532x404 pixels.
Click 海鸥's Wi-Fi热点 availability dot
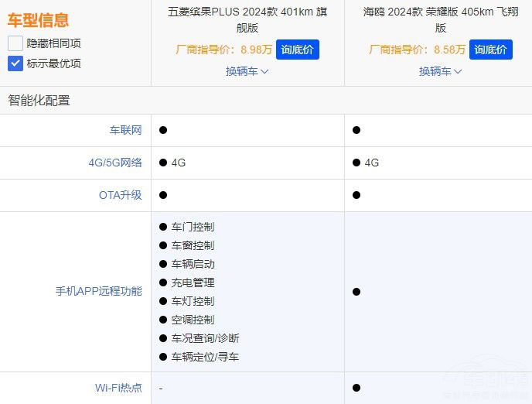coord(356,388)
